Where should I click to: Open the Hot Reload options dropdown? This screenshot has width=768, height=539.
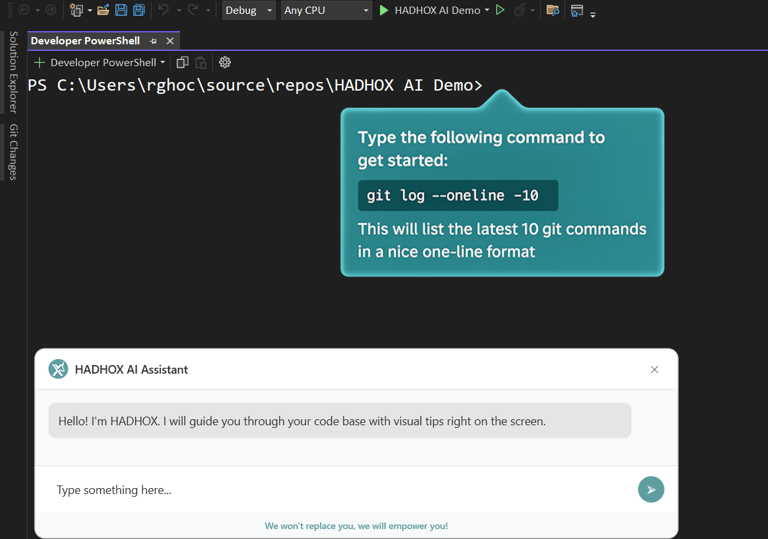tap(532, 10)
